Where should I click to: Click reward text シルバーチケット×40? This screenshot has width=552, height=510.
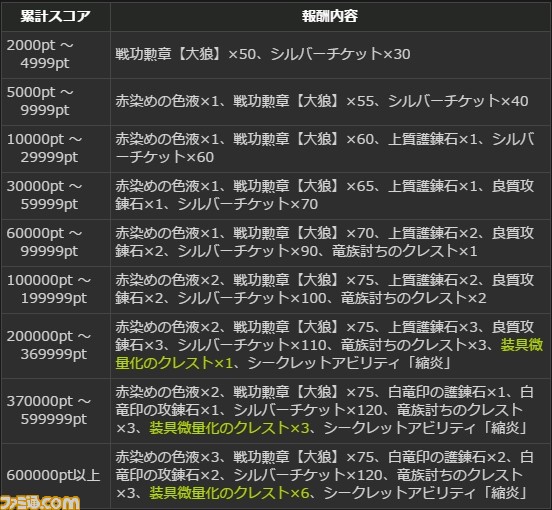pos(458,101)
